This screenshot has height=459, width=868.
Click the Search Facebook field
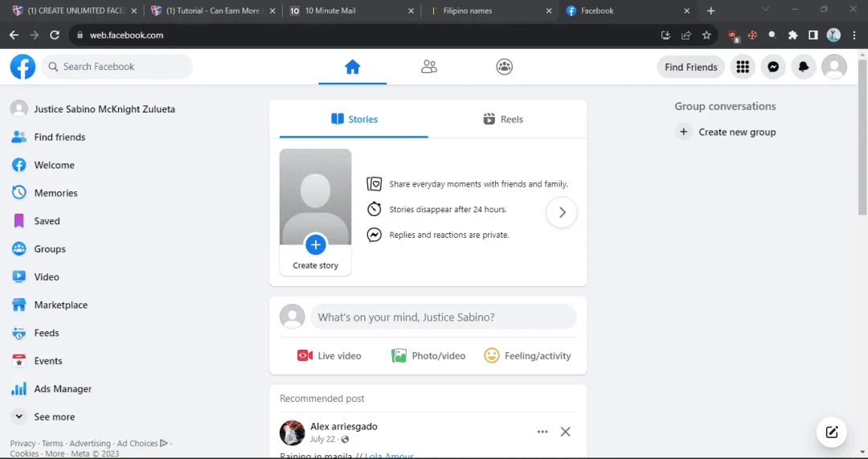pos(117,67)
